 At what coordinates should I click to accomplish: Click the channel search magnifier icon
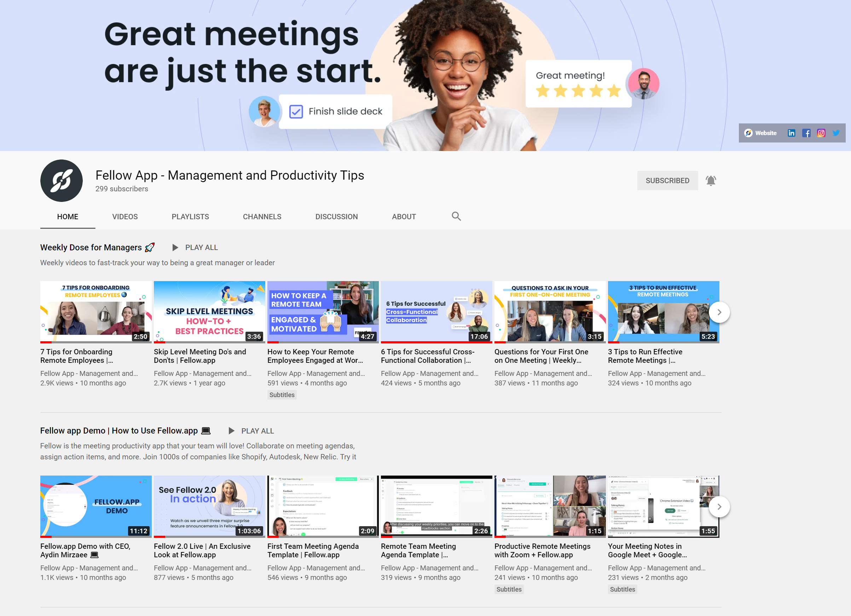pyautogui.click(x=456, y=216)
